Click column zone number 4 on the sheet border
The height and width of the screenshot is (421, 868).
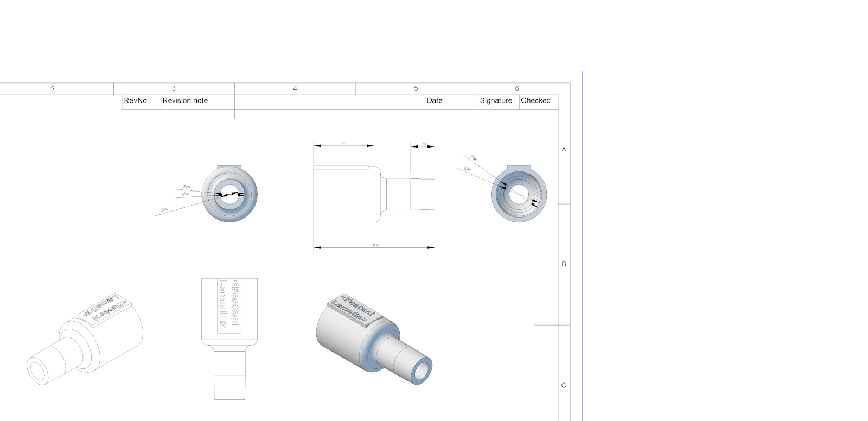click(x=295, y=88)
